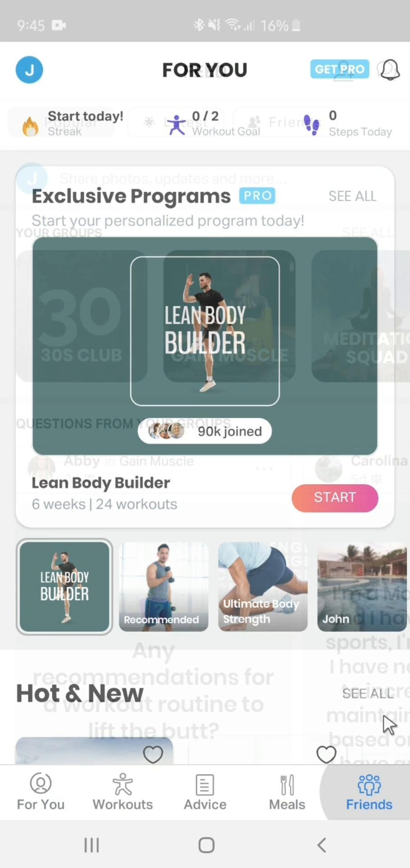
Task: Favorite the first Hot & New card heart
Action: pos(153,755)
